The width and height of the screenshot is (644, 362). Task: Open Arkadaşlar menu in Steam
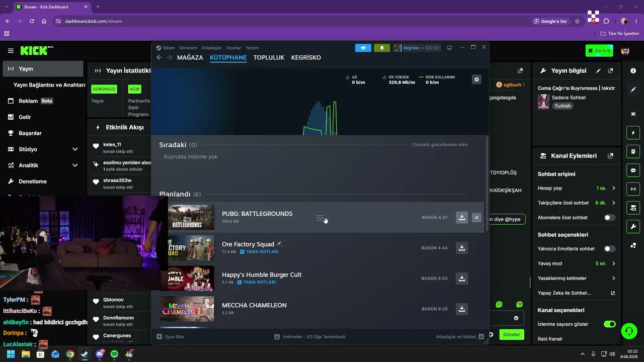click(211, 48)
